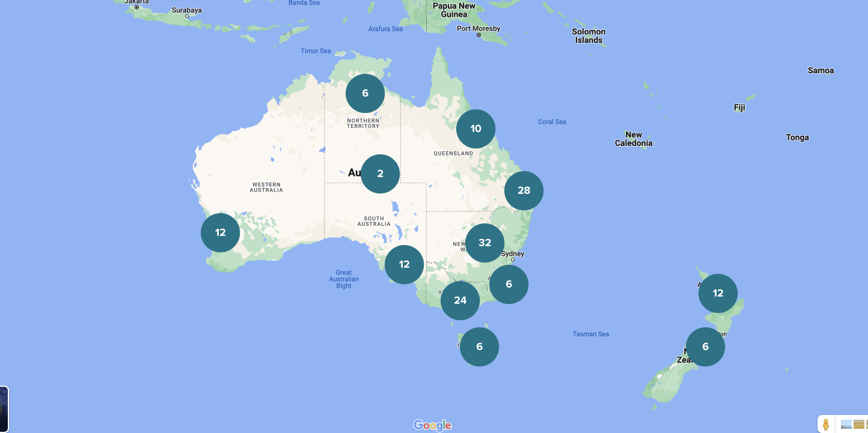Open the 12 cluster in Western Australia
Viewport: 868px width, 433px height.
220,232
